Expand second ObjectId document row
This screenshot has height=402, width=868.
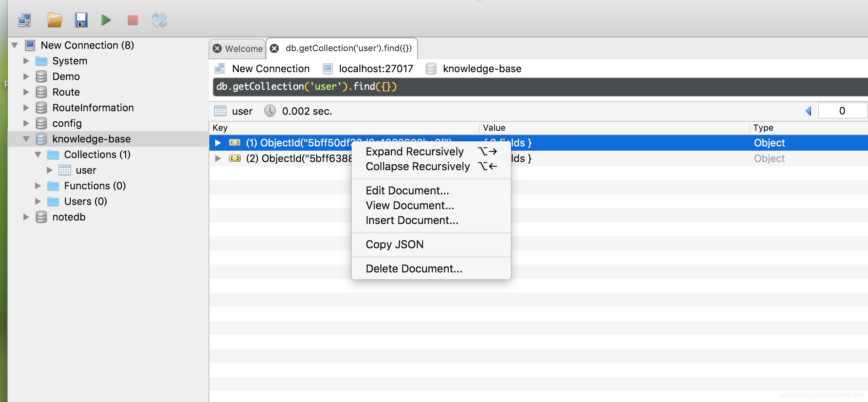tap(218, 158)
